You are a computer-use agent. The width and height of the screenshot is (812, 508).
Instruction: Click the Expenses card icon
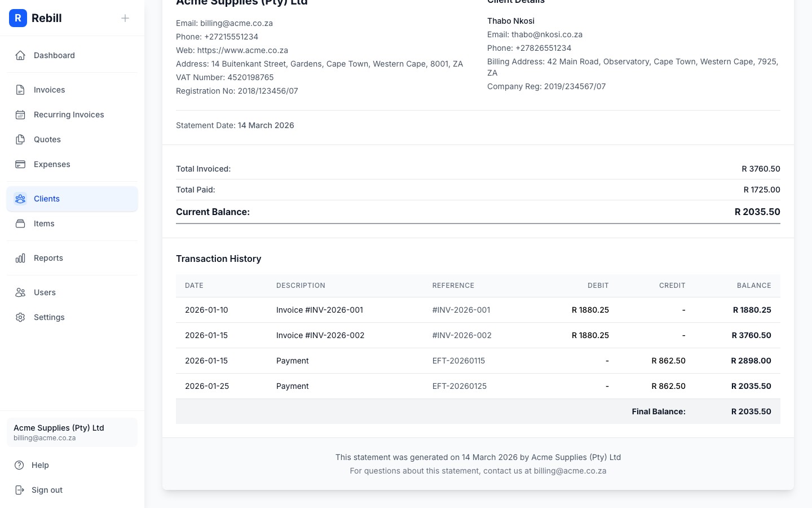[x=20, y=164]
